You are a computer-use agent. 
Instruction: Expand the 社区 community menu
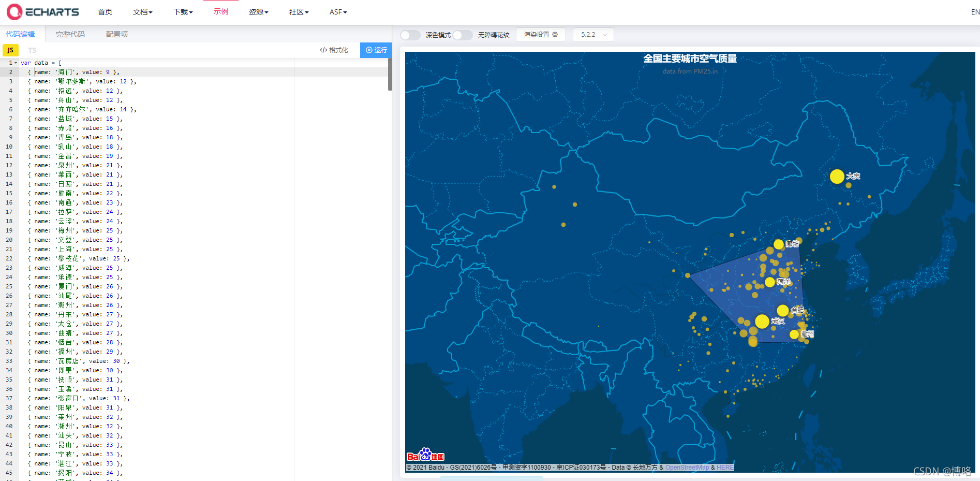coord(299,11)
